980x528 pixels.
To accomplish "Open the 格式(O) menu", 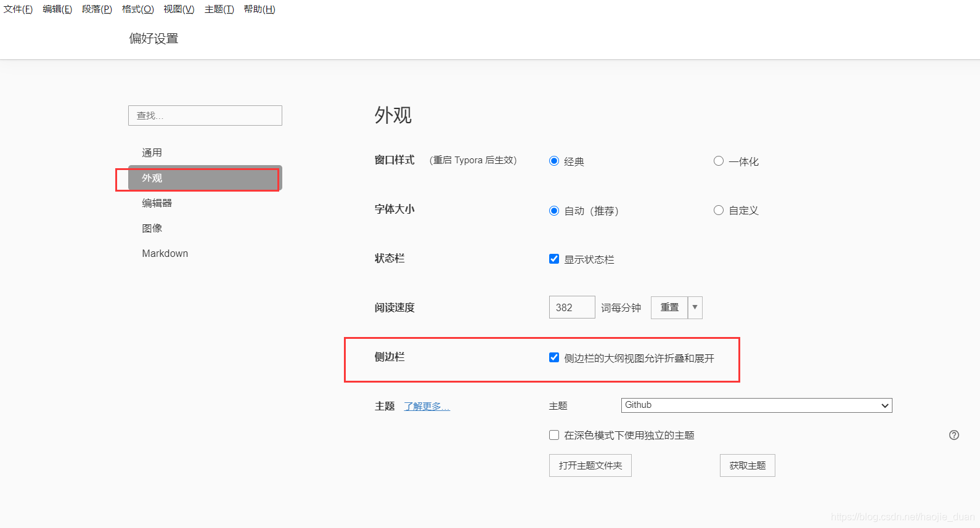I will [x=138, y=9].
